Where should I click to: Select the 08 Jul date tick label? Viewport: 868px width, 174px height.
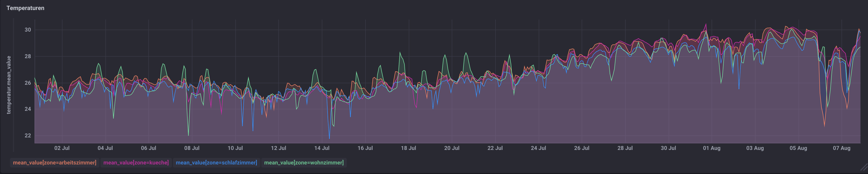pos(192,148)
